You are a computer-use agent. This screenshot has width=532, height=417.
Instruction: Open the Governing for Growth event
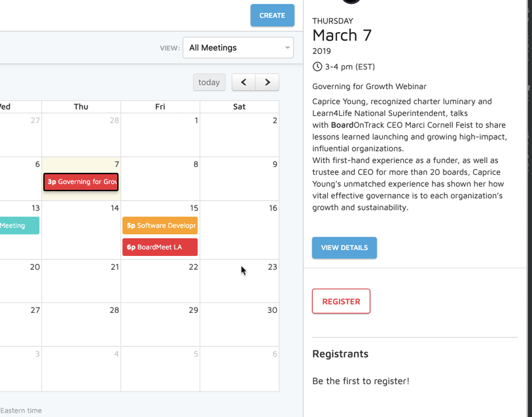81,182
